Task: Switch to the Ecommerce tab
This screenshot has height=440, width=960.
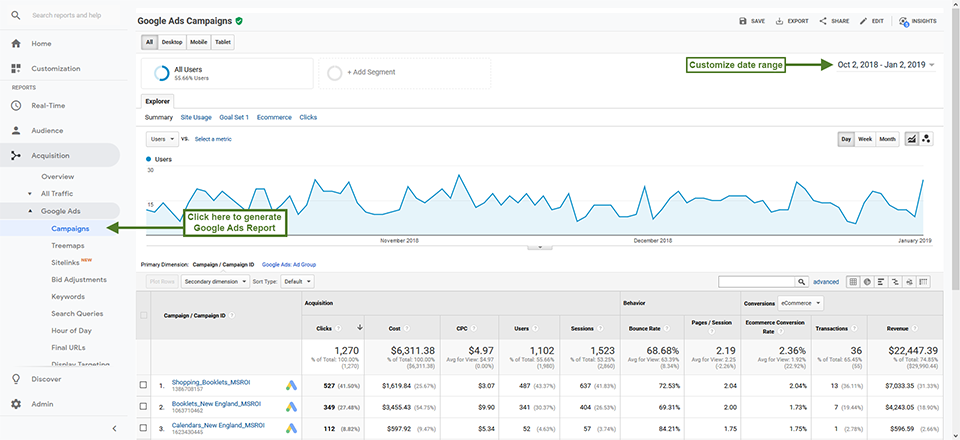Action: click(274, 117)
